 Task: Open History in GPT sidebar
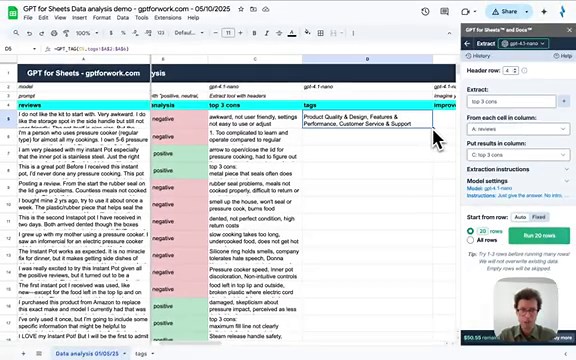pos(478,56)
